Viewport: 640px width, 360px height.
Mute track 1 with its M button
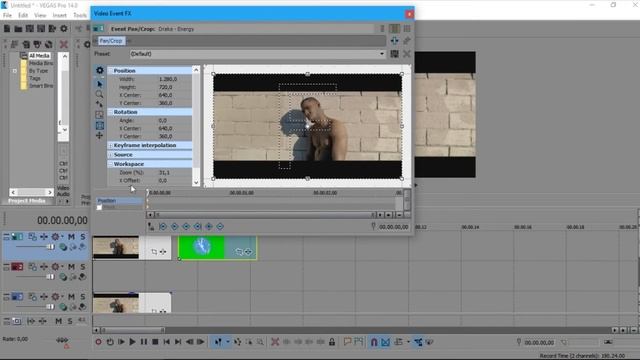point(71,237)
